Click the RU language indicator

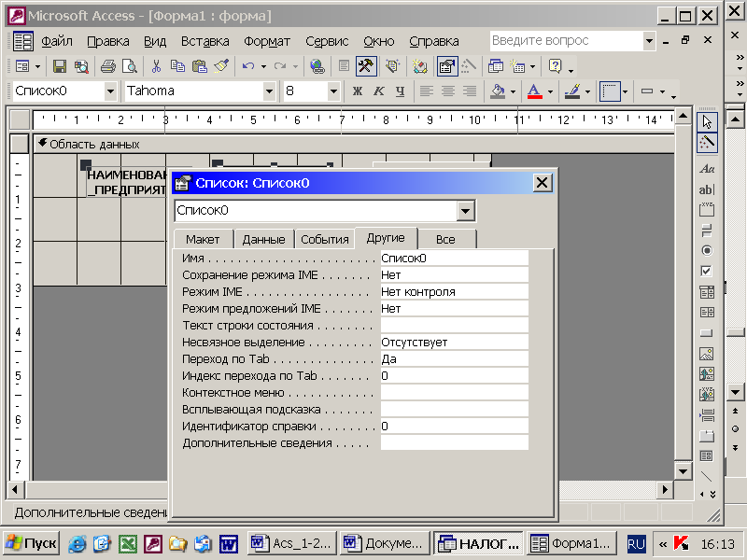[x=636, y=544]
